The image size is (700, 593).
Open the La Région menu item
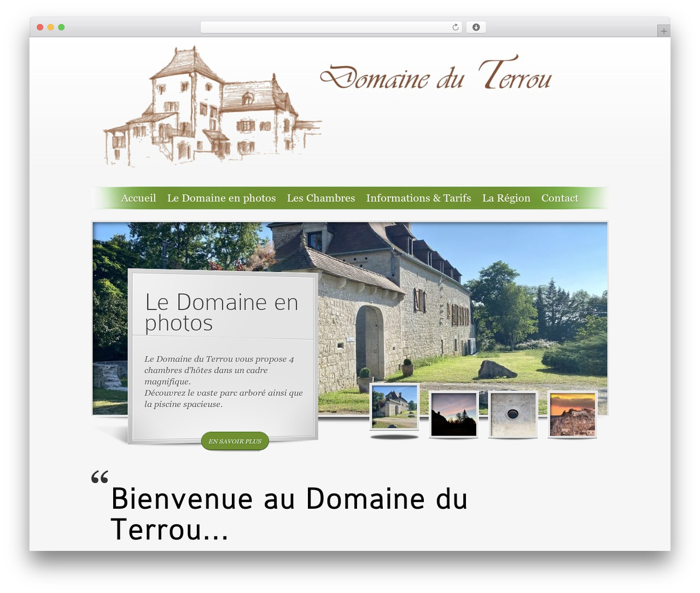506,198
